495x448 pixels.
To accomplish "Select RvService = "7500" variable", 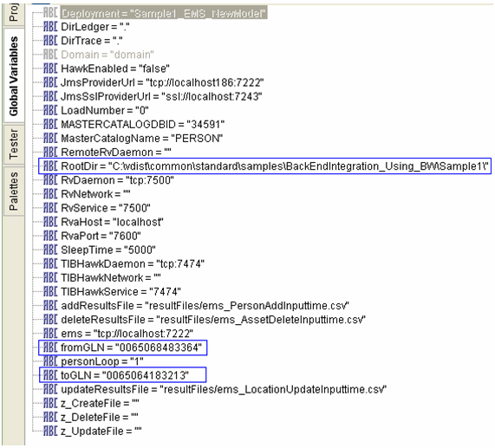I will [x=106, y=208].
